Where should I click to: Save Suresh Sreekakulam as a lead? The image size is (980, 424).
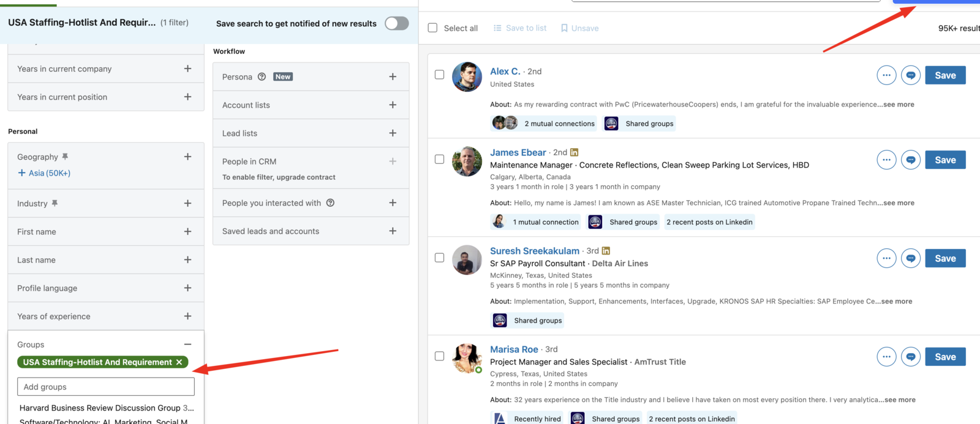tap(945, 258)
